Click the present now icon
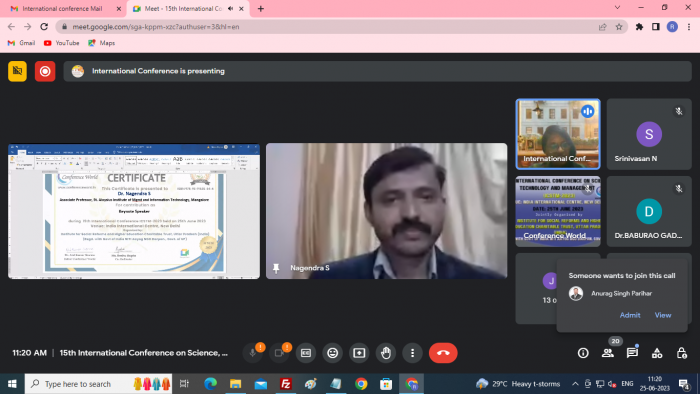This screenshot has height=394, width=700. [359, 353]
